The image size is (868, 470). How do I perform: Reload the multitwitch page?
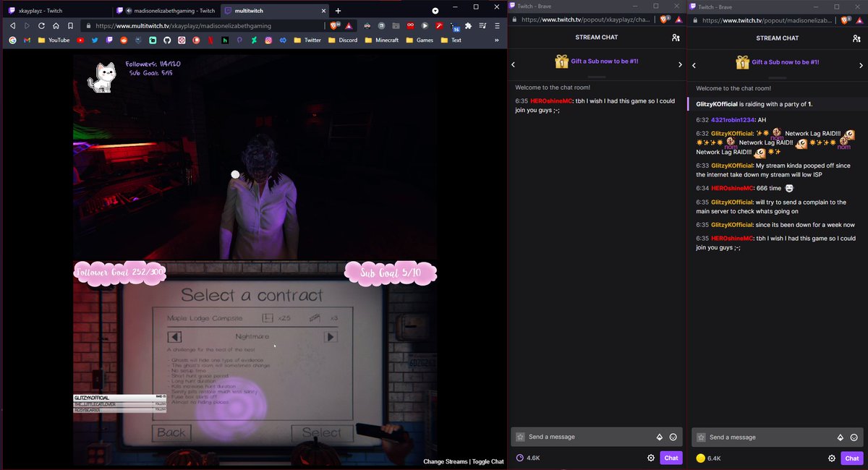point(41,25)
